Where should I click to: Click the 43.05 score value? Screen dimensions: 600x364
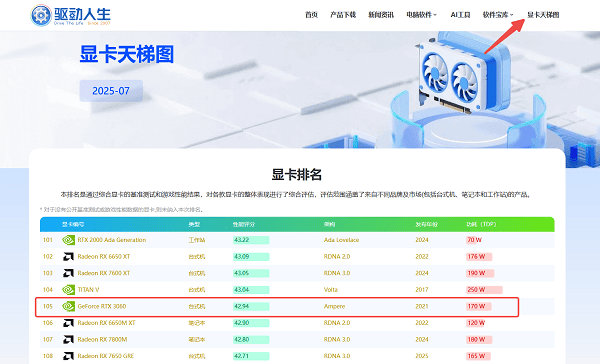click(241, 273)
